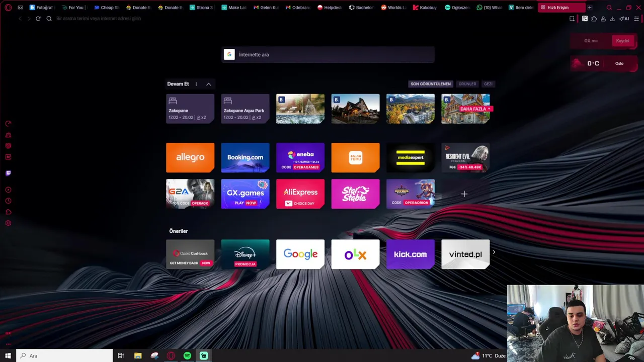This screenshot has height=362, width=644.
Task: Open the GX.games speed dial
Action: pos(245,194)
